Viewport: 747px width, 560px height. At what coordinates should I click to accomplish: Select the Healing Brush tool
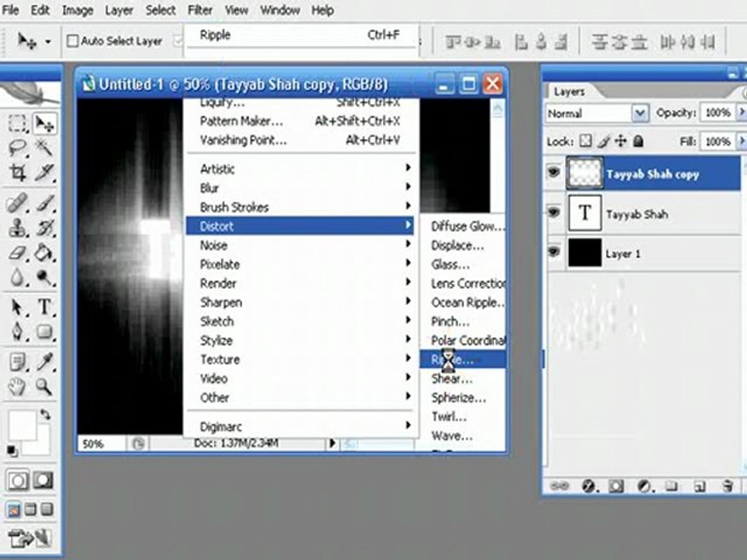18,203
